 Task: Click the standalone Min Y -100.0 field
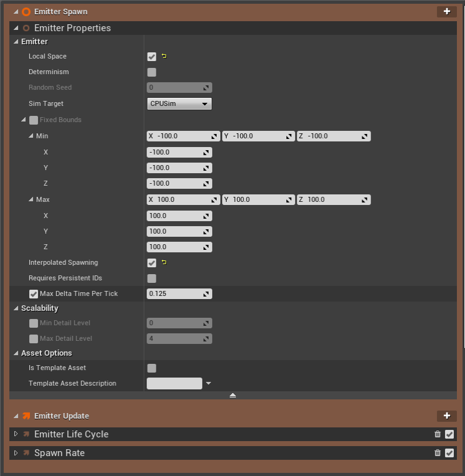click(179, 168)
